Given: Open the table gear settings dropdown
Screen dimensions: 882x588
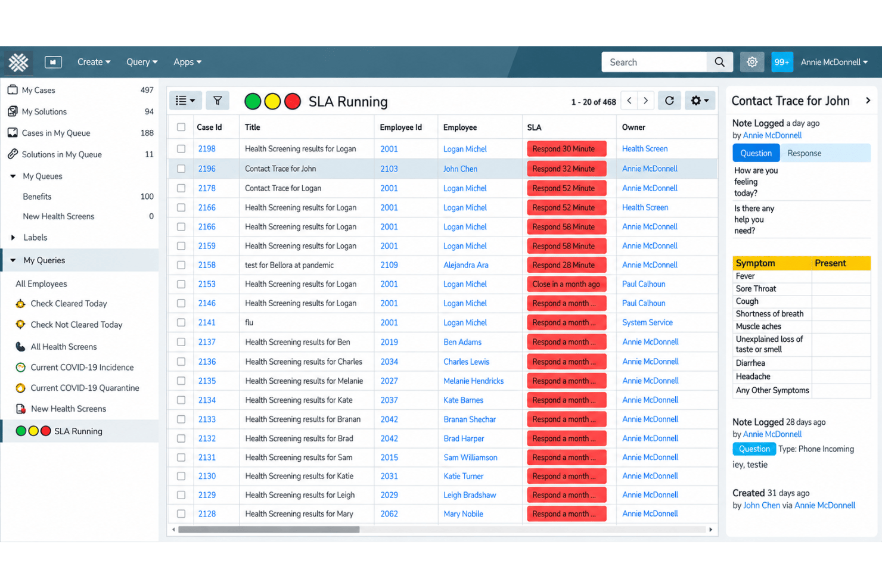Looking at the screenshot, I should [x=700, y=101].
